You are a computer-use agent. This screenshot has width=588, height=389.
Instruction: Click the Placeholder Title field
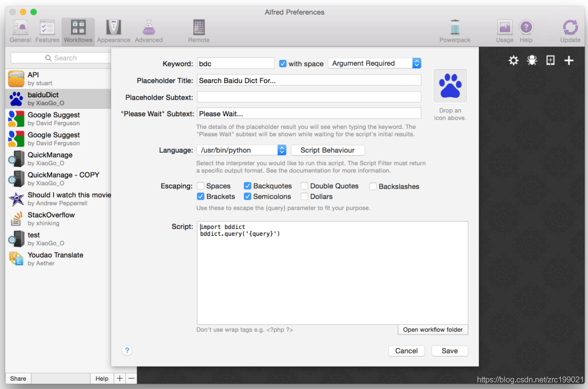click(x=309, y=80)
